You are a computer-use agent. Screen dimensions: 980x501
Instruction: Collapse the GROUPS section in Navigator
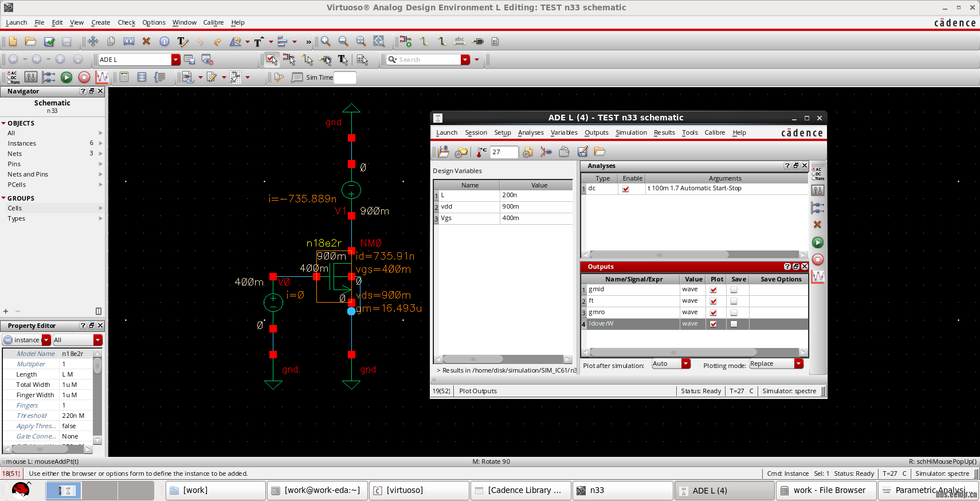[x=3, y=198]
